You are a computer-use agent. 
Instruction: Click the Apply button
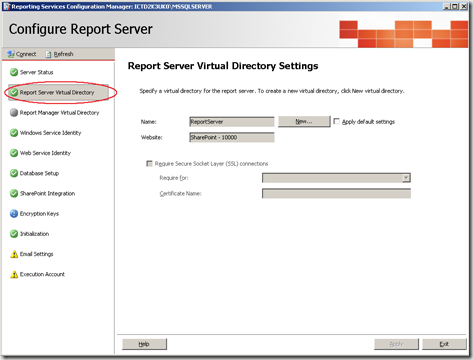click(x=396, y=344)
